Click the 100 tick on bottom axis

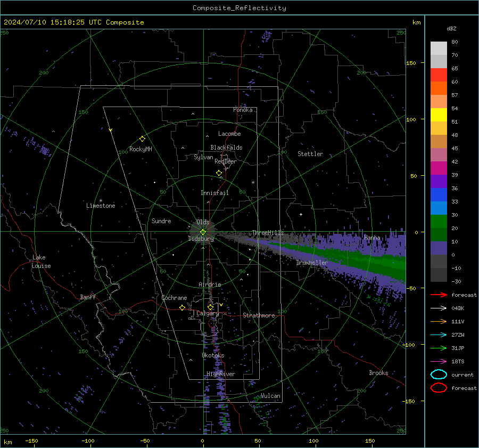(313, 441)
